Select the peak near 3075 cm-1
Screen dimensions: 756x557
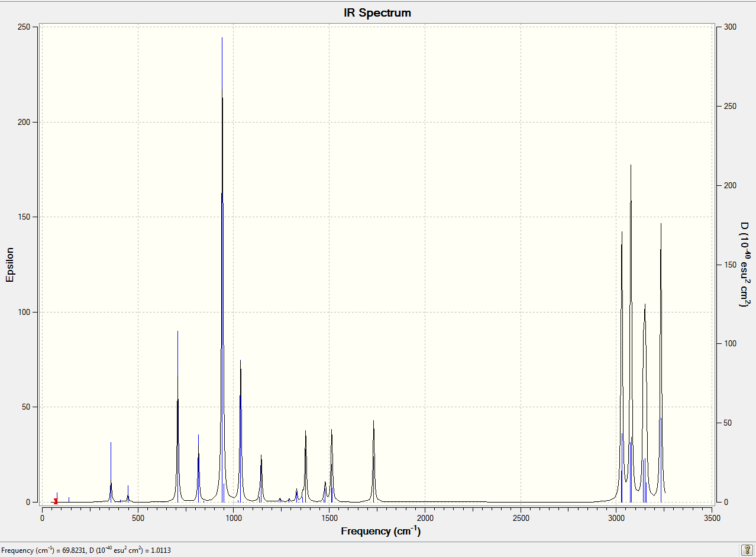pyautogui.click(x=631, y=333)
